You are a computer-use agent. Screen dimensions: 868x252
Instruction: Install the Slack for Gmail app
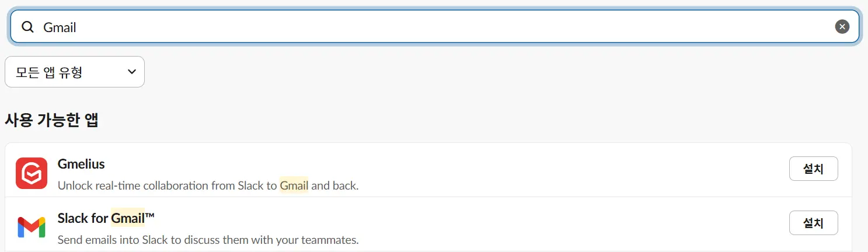click(813, 223)
